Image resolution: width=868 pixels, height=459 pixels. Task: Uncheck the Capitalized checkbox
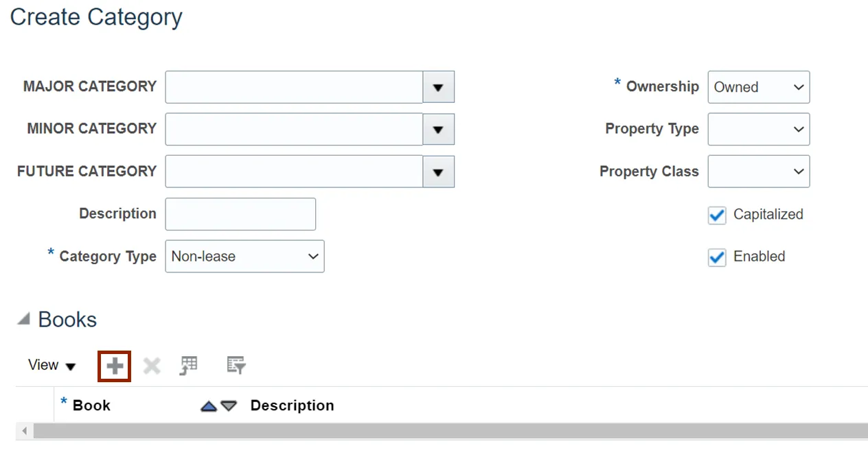tap(717, 215)
